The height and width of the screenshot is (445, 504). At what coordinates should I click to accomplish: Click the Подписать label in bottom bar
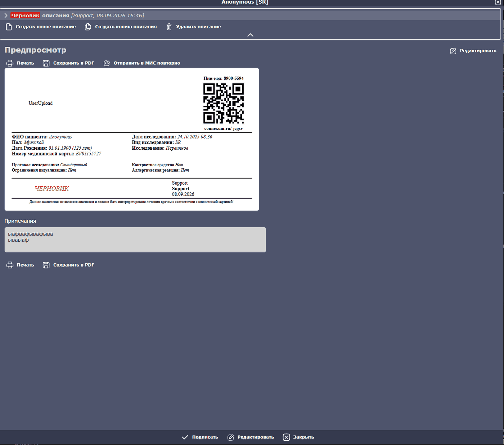[x=205, y=437]
